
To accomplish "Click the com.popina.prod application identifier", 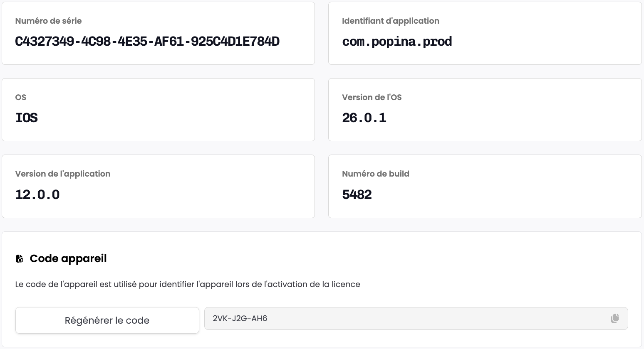I will point(396,42).
